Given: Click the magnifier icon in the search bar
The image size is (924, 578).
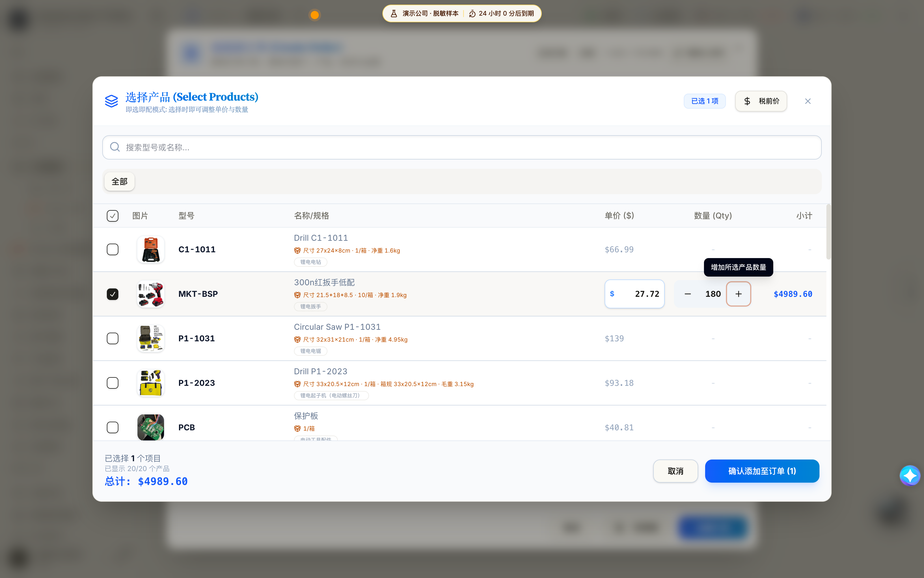Looking at the screenshot, I should [x=115, y=147].
